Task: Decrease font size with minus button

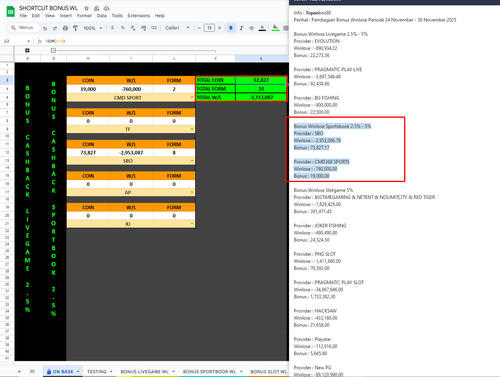Action: point(199,28)
